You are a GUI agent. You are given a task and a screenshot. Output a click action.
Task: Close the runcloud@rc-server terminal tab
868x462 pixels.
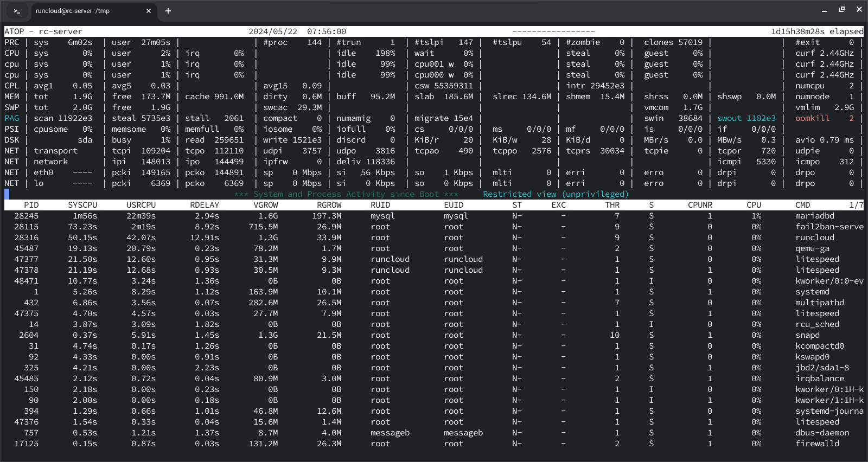(x=149, y=11)
